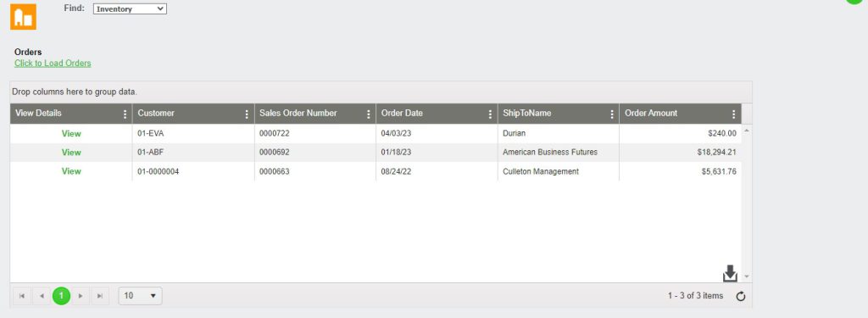
Task: Open the Find Inventory dropdown
Action: (x=130, y=8)
